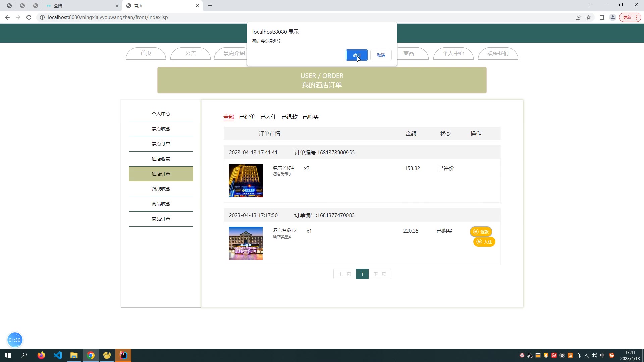Image resolution: width=644 pixels, height=362 pixels.
Task: Click 取消 to cancel the refund
Action: click(381, 55)
